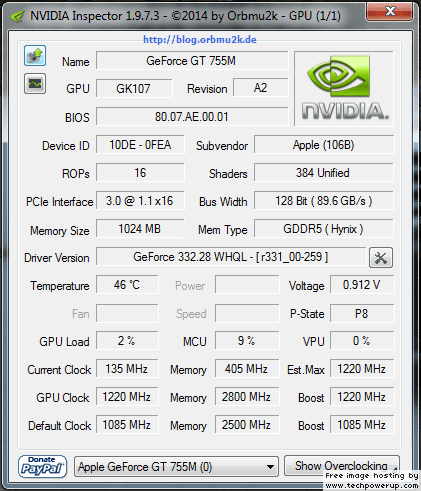Viewport: 421px width, 491px height.
Task: Select the BIOS version 80.07.AE.00.01
Action: tap(192, 117)
